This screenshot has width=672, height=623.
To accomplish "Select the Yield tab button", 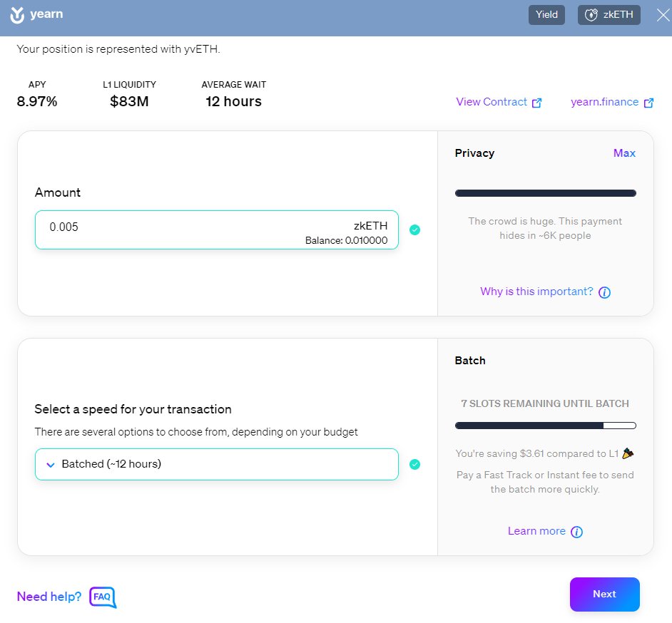I will click(x=546, y=14).
